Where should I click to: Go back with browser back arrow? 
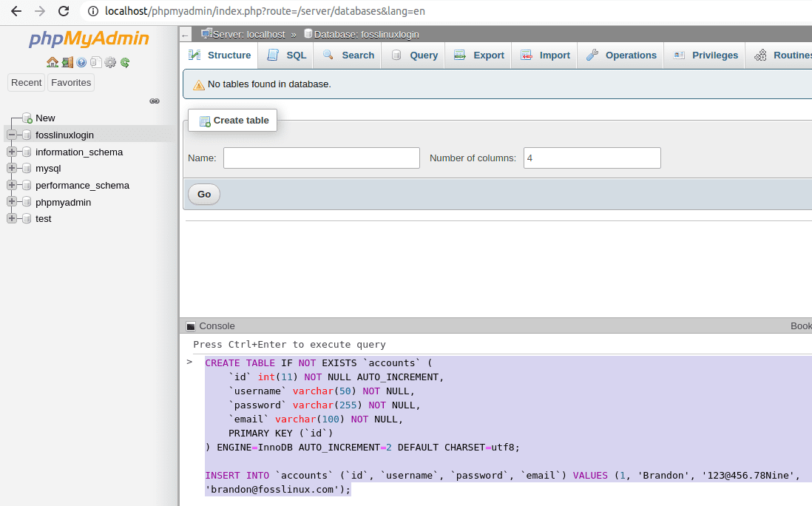click(x=16, y=11)
